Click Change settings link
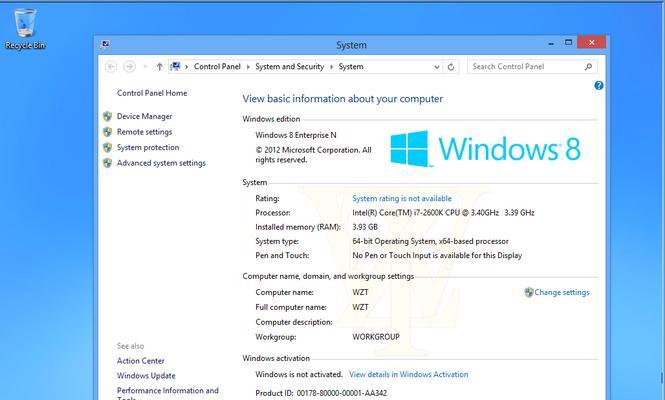Image resolution: width=665 pixels, height=400 pixels. [562, 292]
